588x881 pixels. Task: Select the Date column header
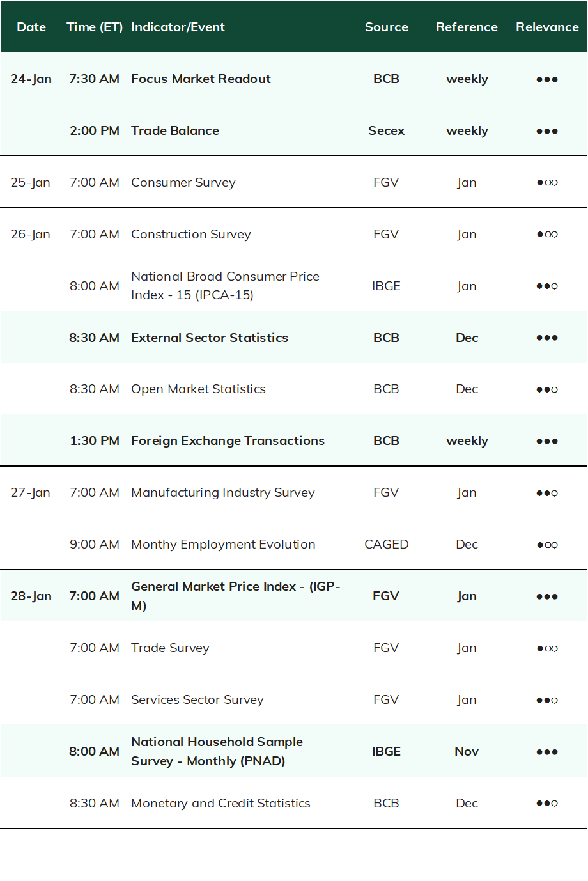(31, 27)
